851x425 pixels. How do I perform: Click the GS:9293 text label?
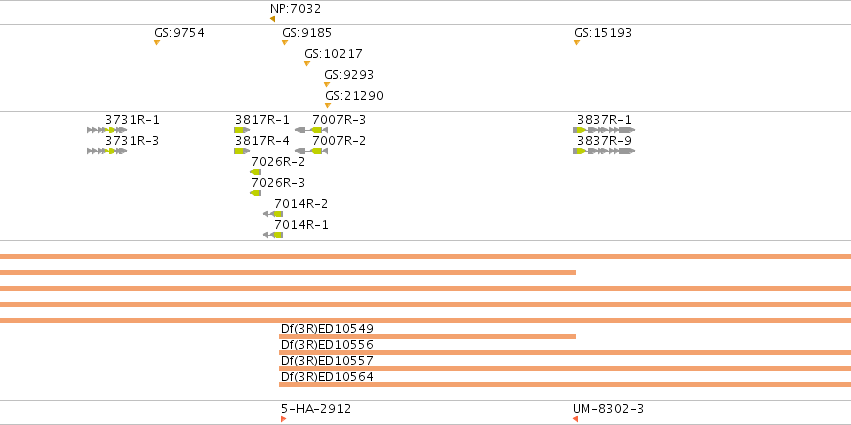pos(349,74)
